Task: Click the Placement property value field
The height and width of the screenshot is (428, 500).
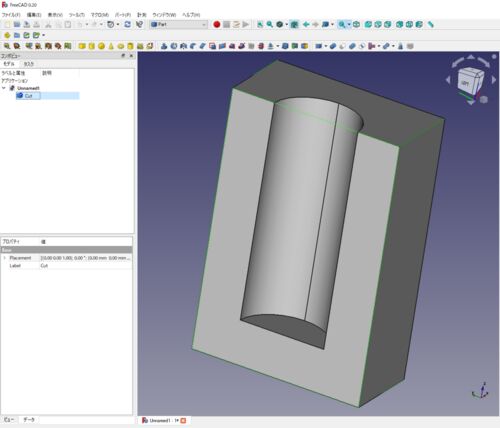Action: point(86,258)
